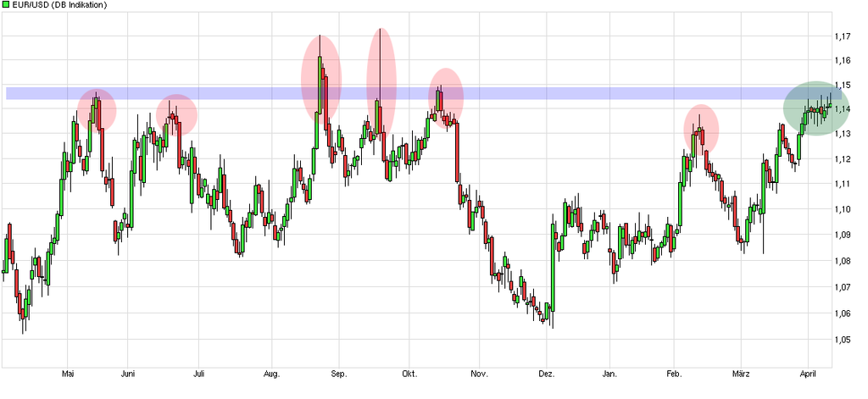Viewport: 868px width, 399px height.
Task: Click the 1,17 price label
Action: point(842,36)
